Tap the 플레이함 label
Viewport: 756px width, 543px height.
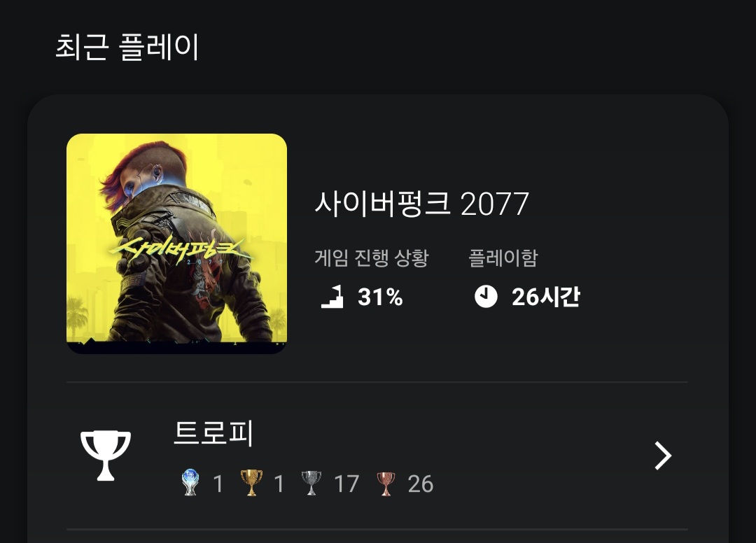click(x=503, y=258)
